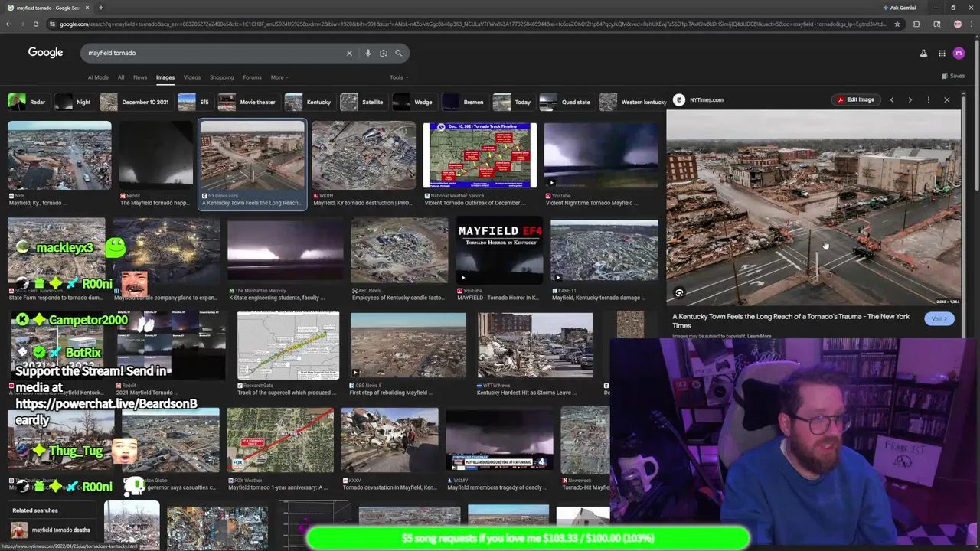Open preview panel three-dot options
Screen dimensions: 980x551
pos(928,99)
